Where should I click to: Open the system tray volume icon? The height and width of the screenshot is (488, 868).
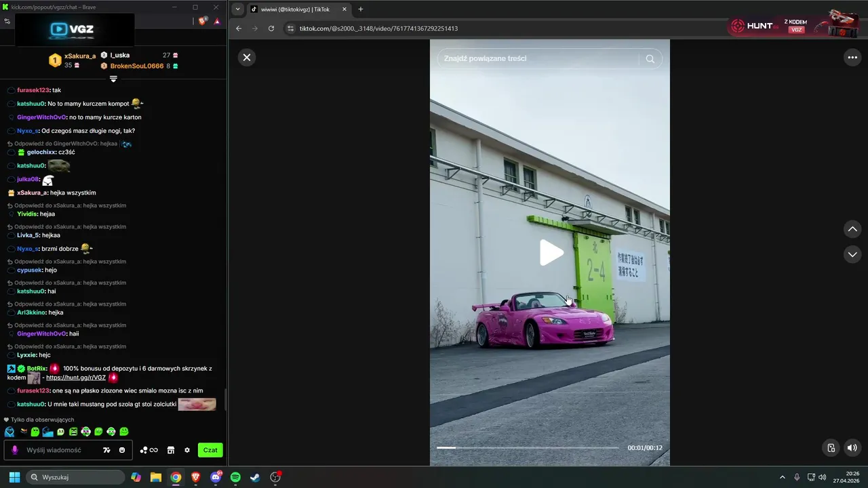pos(823,477)
